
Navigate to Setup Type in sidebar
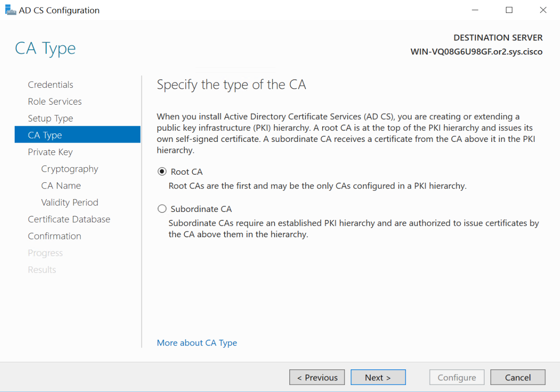point(50,118)
